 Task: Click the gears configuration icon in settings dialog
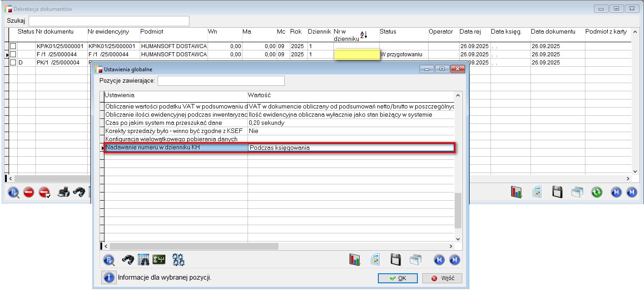coord(178,260)
